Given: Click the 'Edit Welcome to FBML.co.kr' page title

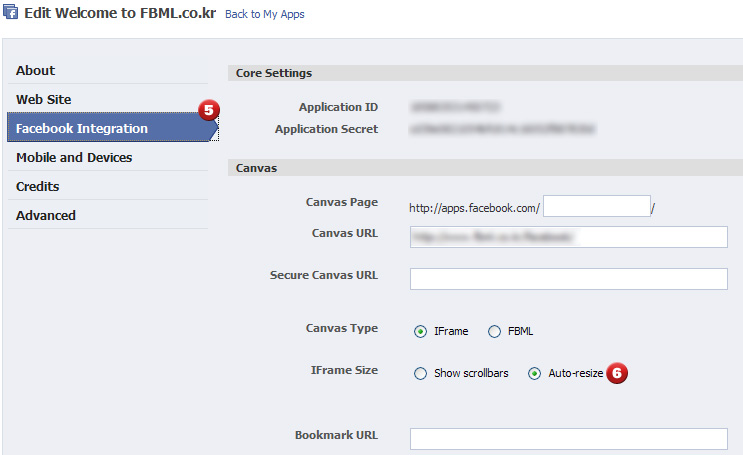Looking at the screenshot, I should (120, 13).
